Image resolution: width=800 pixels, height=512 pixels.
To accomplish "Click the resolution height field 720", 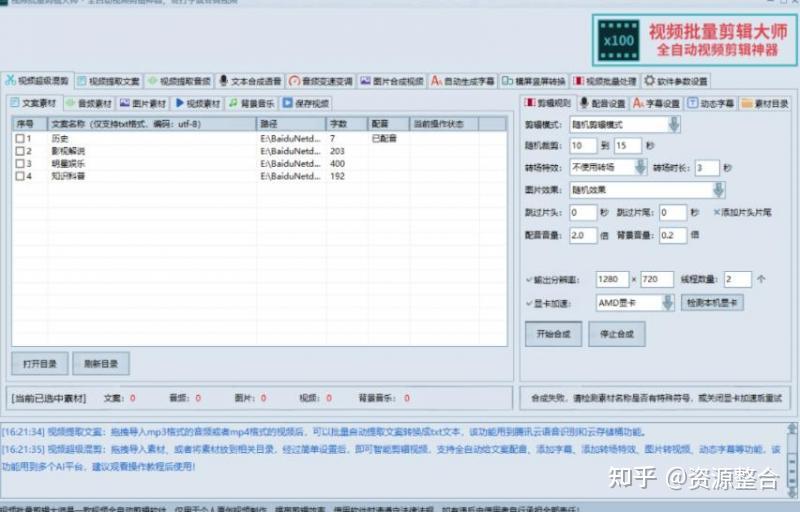I will point(657,279).
